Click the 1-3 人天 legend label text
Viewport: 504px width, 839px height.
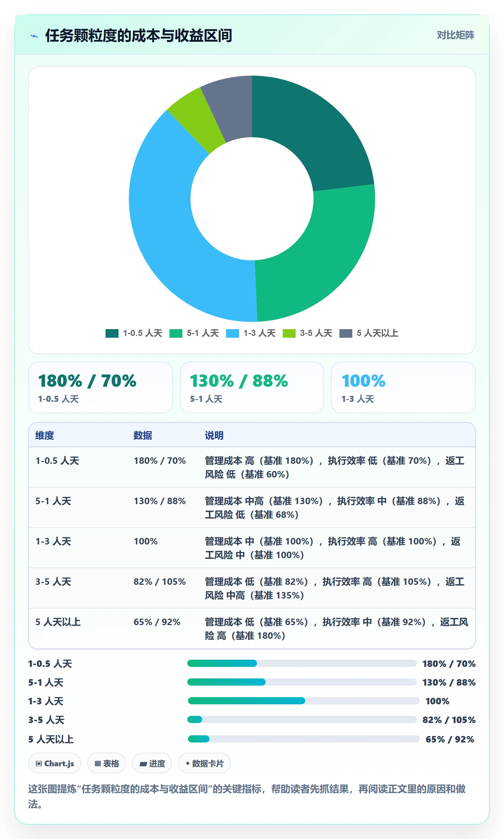(260, 333)
